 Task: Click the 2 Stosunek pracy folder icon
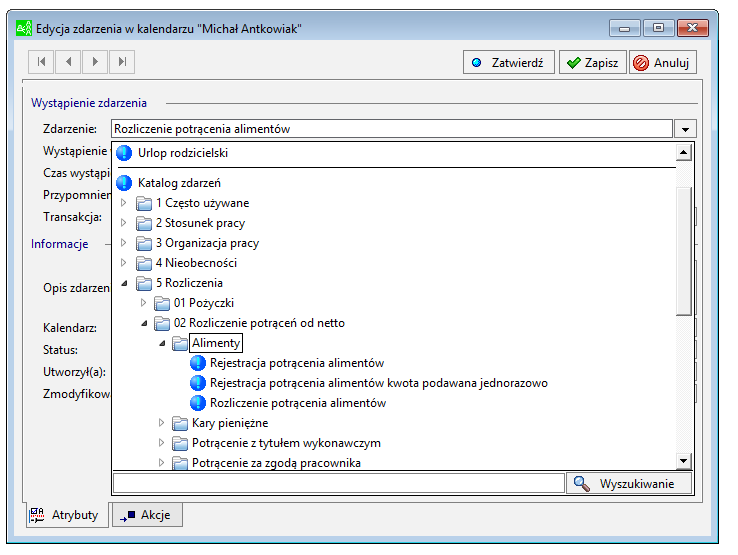pyautogui.click(x=144, y=223)
